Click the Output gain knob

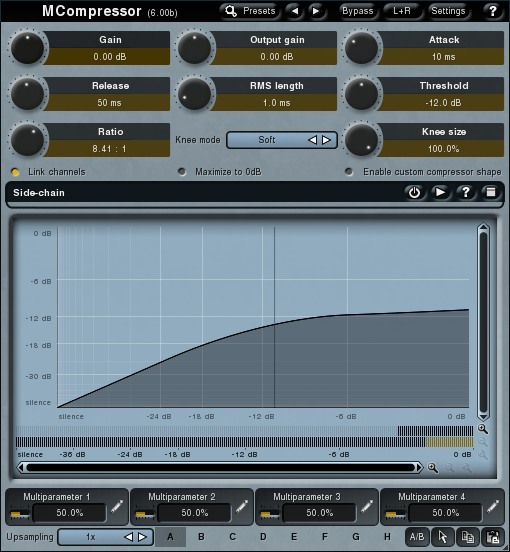click(x=194, y=48)
